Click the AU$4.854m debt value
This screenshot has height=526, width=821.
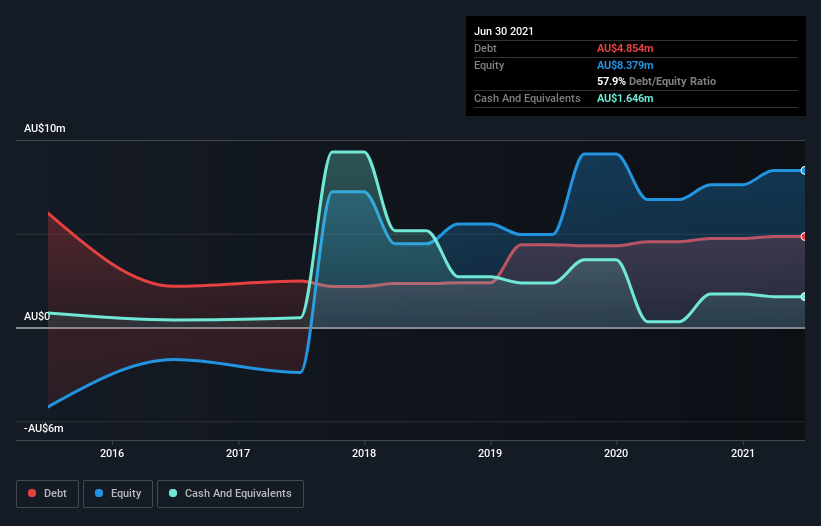point(625,48)
